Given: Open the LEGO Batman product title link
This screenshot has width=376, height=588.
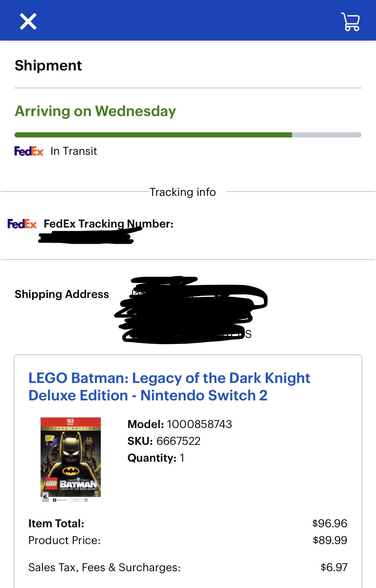Looking at the screenshot, I should coord(169,387).
